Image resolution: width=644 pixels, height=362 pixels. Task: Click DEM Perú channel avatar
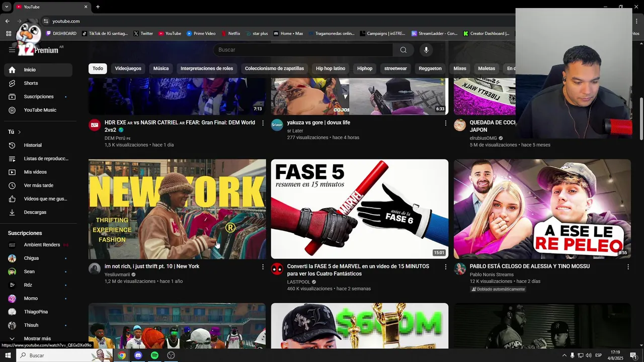point(95,125)
